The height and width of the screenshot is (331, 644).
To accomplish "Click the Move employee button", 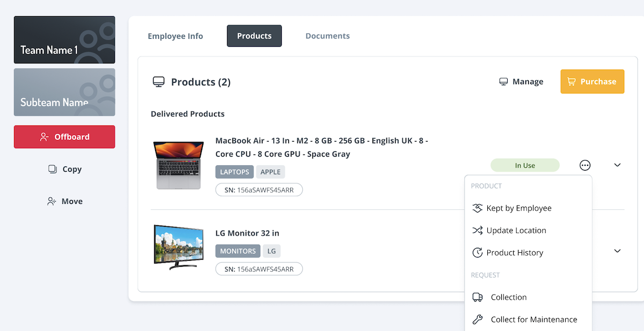I will pyautogui.click(x=64, y=201).
